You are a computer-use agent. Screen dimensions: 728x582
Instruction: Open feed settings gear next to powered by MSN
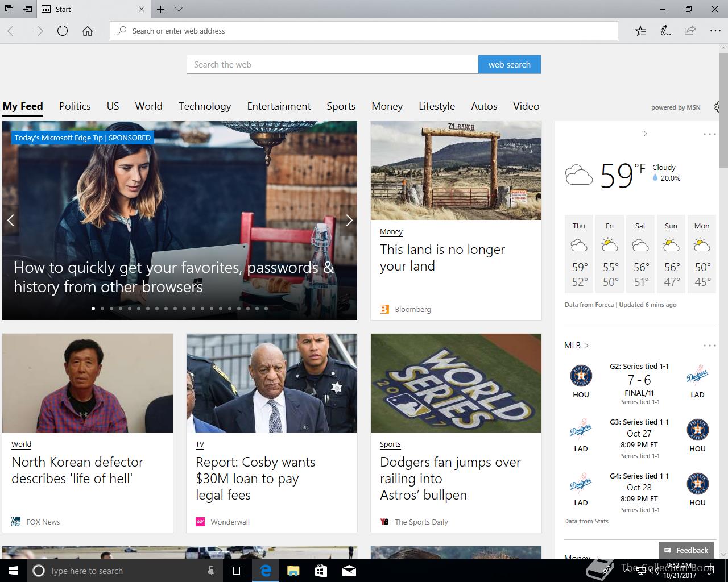coord(717,107)
